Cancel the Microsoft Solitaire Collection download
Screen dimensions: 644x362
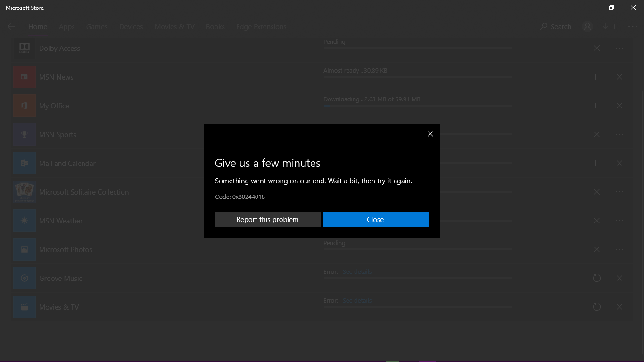[x=597, y=192]
